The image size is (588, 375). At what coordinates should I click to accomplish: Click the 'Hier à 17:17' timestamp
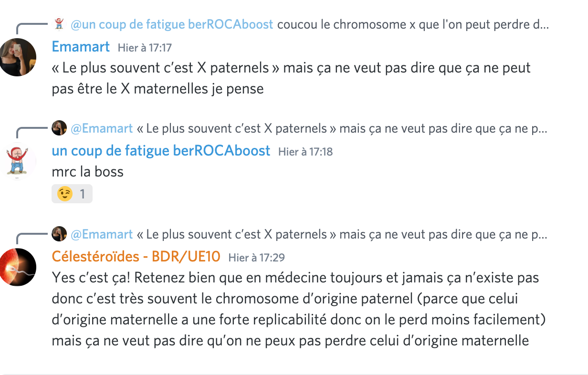click(145, 48)
